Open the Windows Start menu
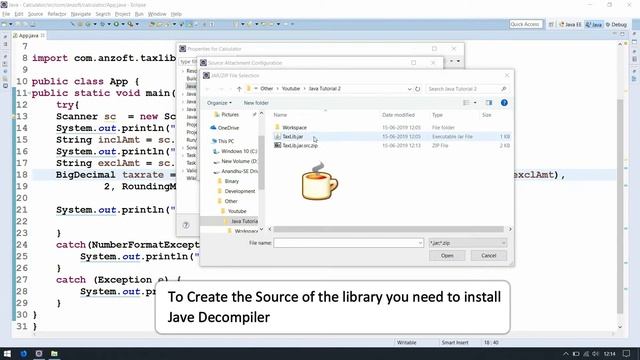Viewport: 640px width, 360px height. (x=7, y=353)
